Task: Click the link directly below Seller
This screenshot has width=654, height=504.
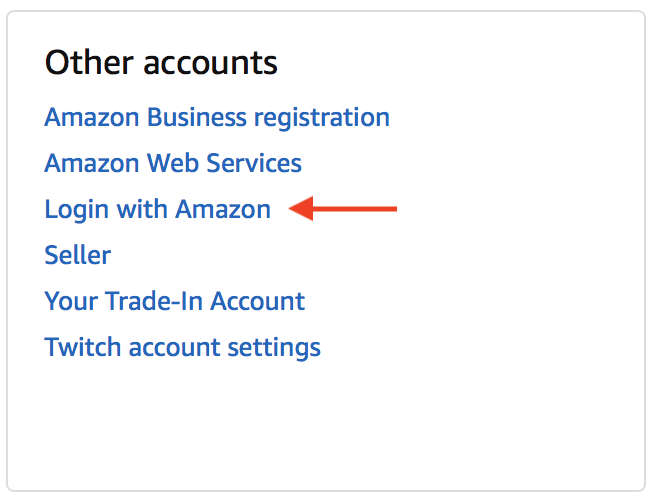Action: pyautogui.click(x=174, y=302)
